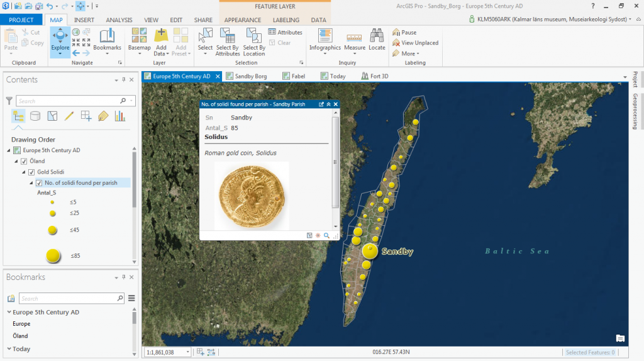The height and width of the screenshot is (361, 644).
Task: Choose the Measure tool
Action: pyautogui.click(x=355, y=42)
